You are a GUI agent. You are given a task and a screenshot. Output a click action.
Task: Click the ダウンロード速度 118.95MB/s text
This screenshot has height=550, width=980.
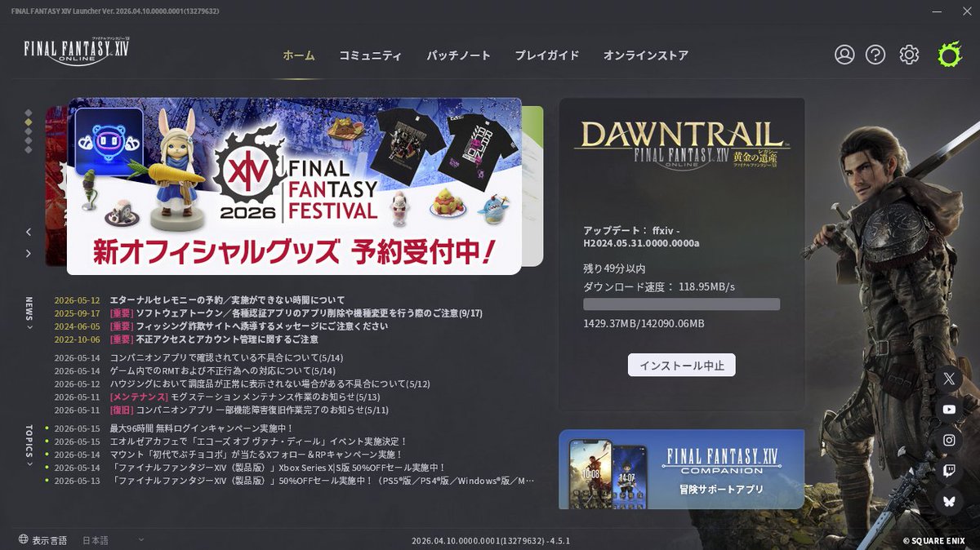pyautogui.click(x=659, y=286)
